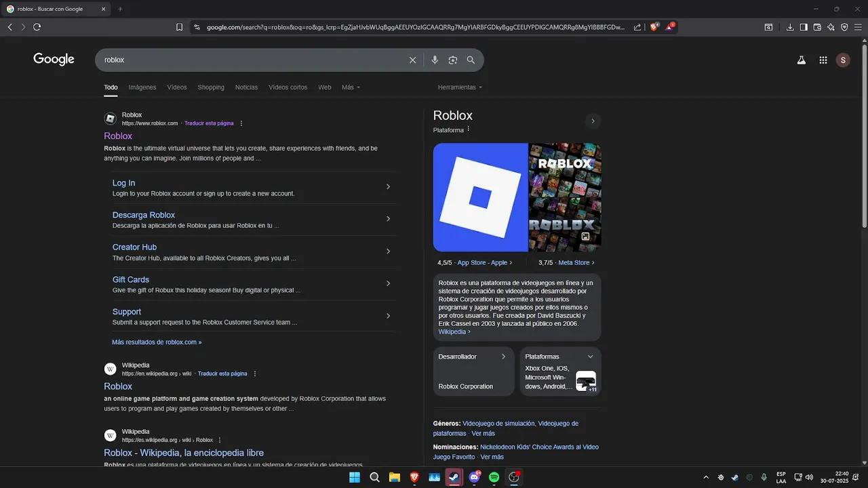The width and height of the screenshot is (868, 488).
Task: Open Steam from the taskbar
Action: click(454, 477)
